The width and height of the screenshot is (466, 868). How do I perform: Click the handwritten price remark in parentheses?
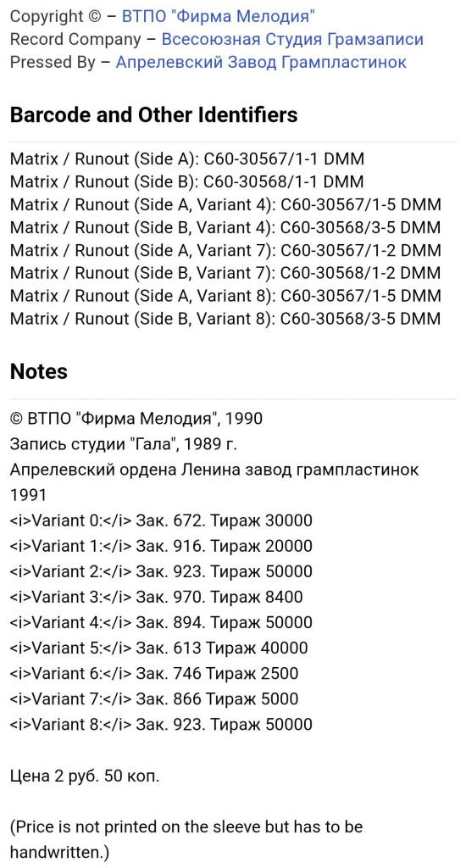click(186, 839)
